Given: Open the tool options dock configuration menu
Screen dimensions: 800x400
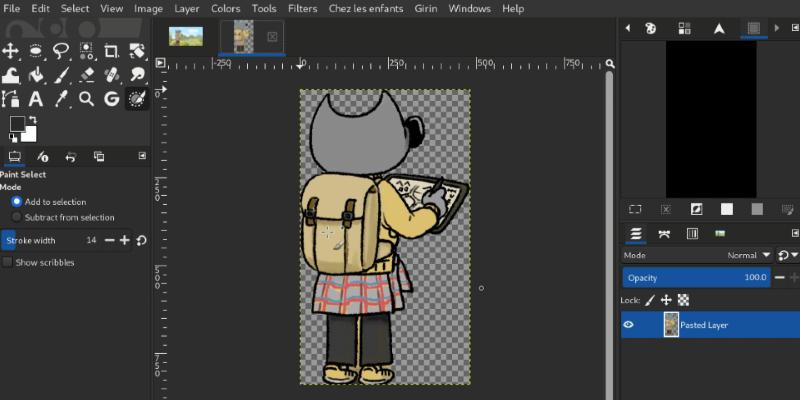Looking at the screenshot, I should point(142,156).
